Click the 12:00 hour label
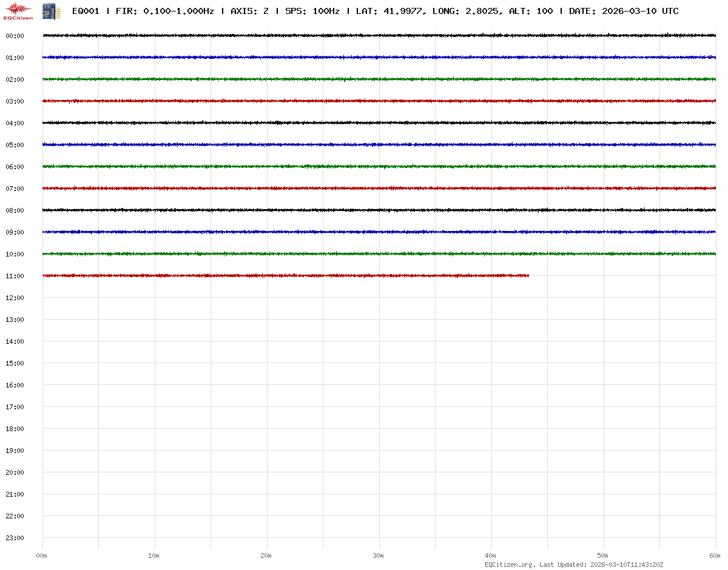 click(15, 298)
